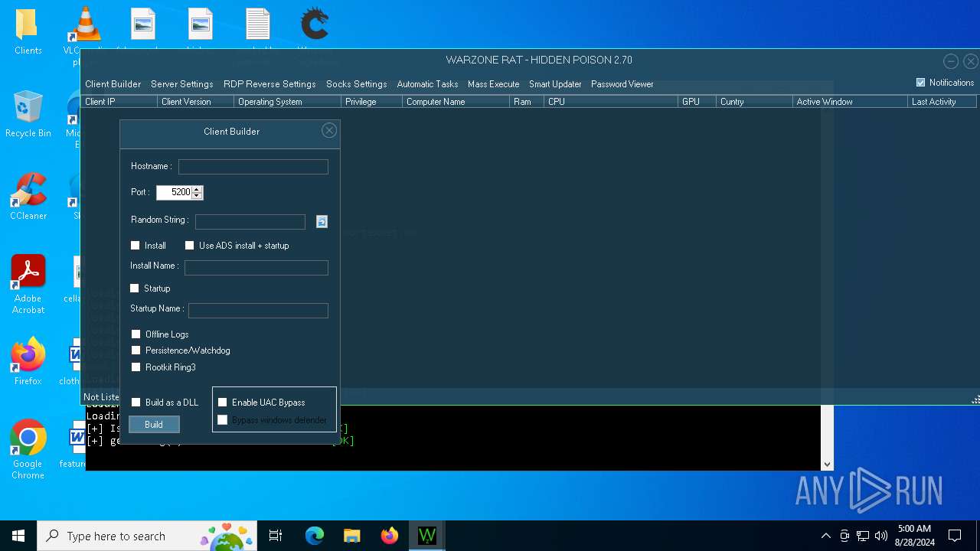Toggle the Build as a DLL checkbox
Screen dimensions: 980x551
pyautogui.click(x=136, y=403)
